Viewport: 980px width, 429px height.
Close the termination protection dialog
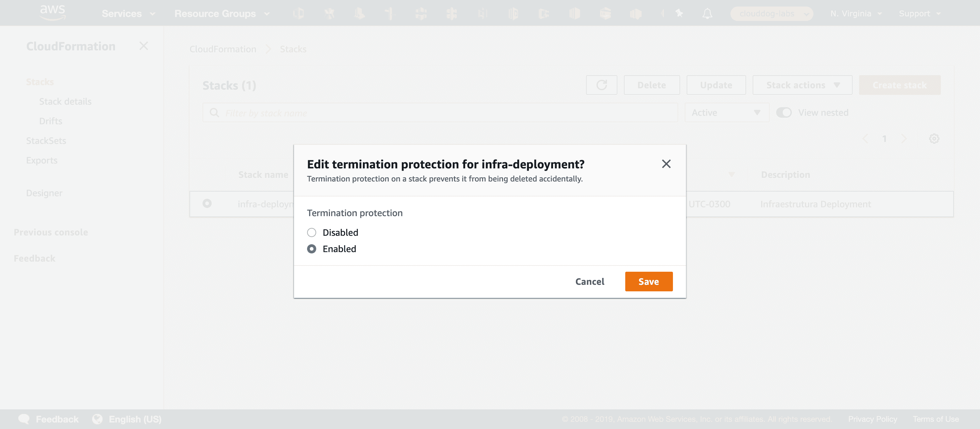(666, 164)
